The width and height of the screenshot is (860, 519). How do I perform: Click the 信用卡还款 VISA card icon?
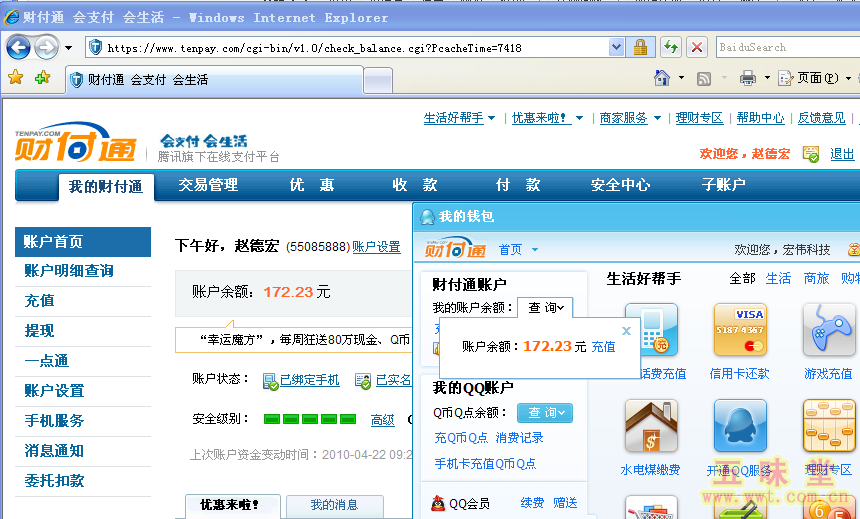click(739, 330)
